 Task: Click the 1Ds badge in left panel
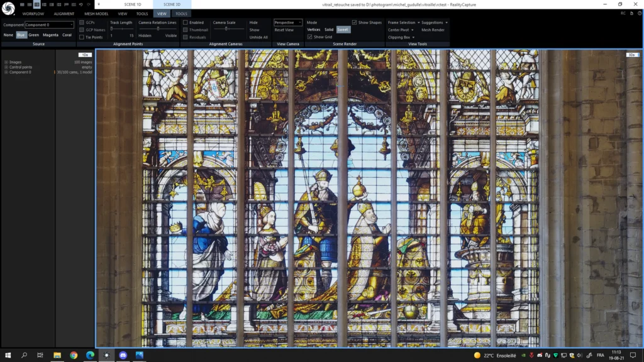pos(85,55)
